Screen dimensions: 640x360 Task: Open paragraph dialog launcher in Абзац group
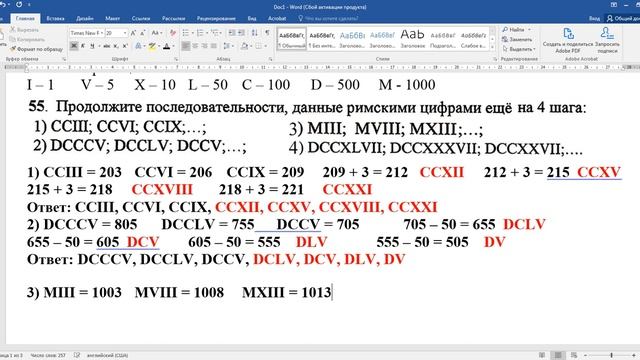(270, 59)
